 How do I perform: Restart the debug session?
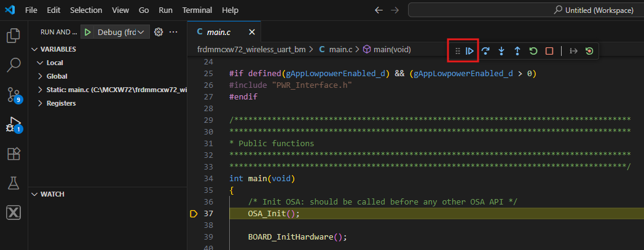pos(533,51)
